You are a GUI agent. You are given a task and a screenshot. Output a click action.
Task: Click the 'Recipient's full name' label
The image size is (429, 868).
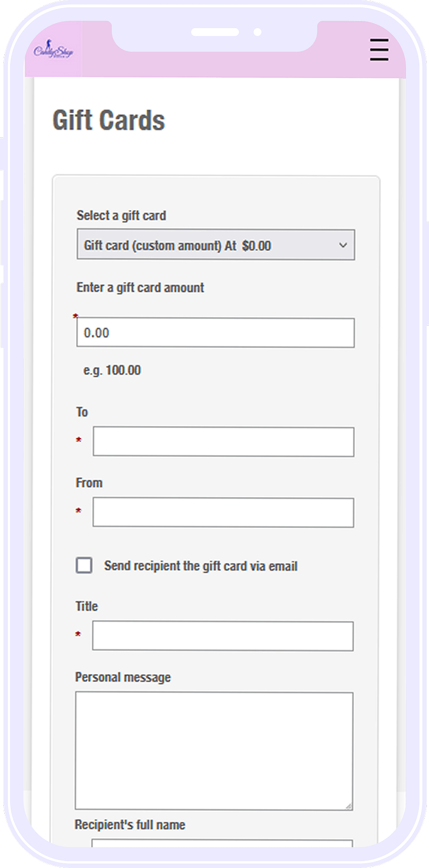point(130,825)
